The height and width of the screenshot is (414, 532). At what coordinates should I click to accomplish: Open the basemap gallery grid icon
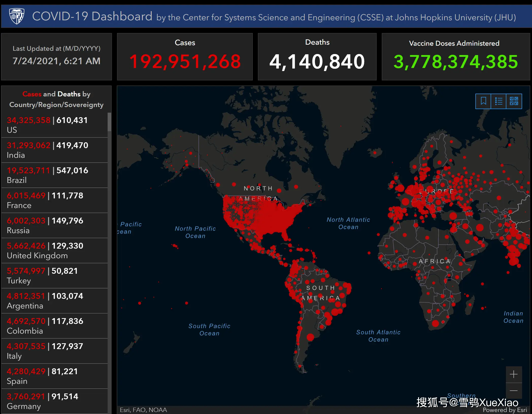pyautogui.click(x=514, y=101)
